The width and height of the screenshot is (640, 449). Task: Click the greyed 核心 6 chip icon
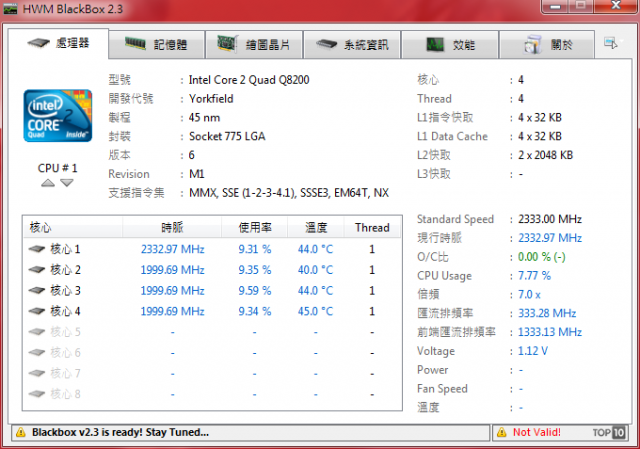(37, 352)
